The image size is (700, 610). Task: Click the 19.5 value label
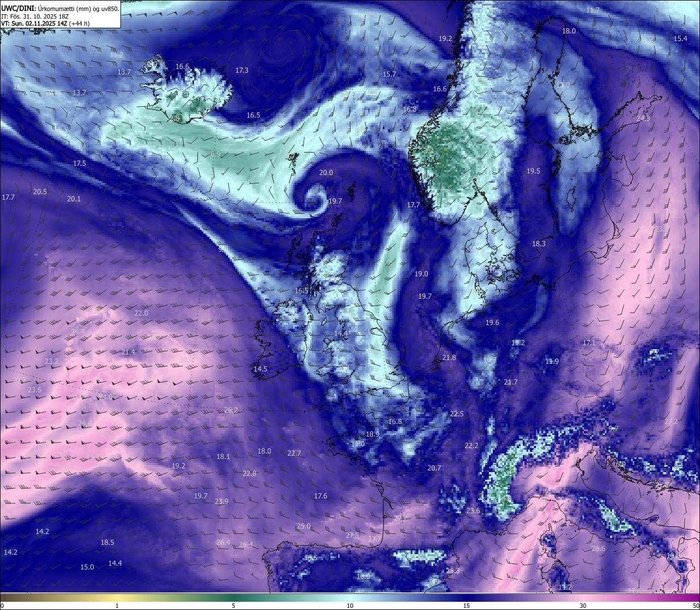[533, 171]
